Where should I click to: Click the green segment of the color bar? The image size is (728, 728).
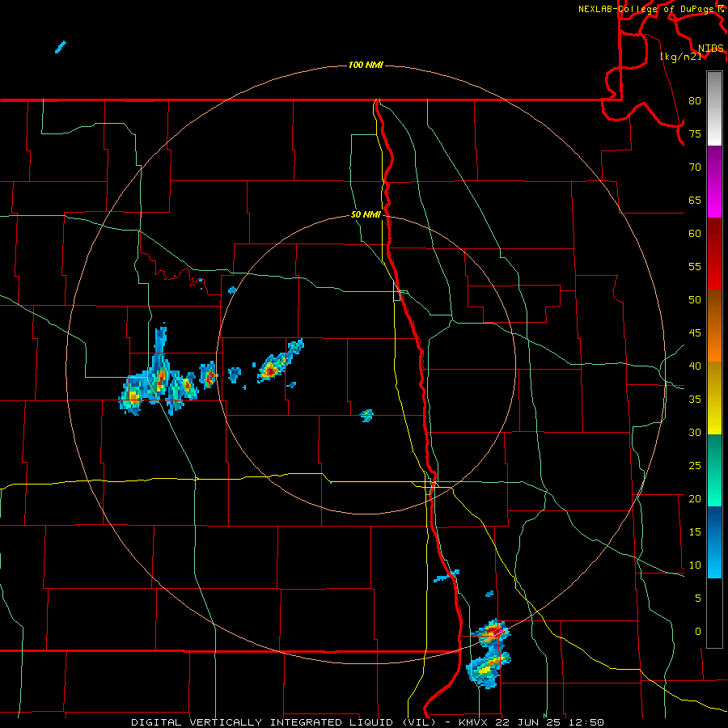(714, 470)
